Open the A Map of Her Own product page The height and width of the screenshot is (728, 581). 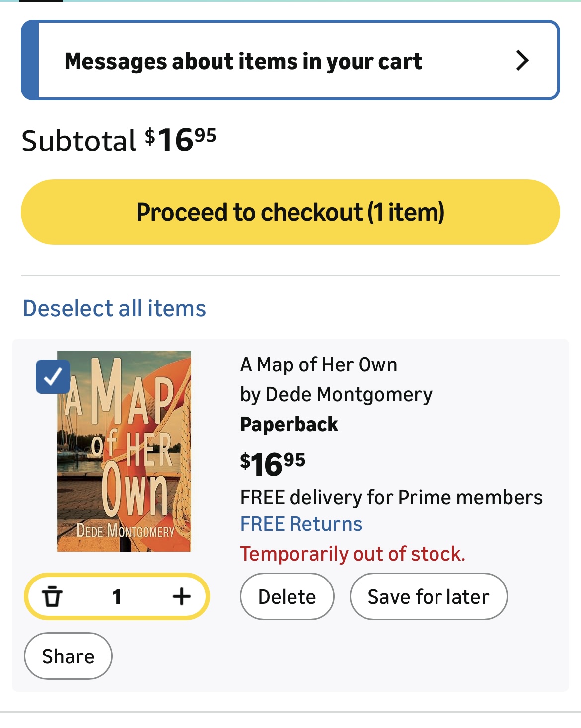(x=319, y=364)
